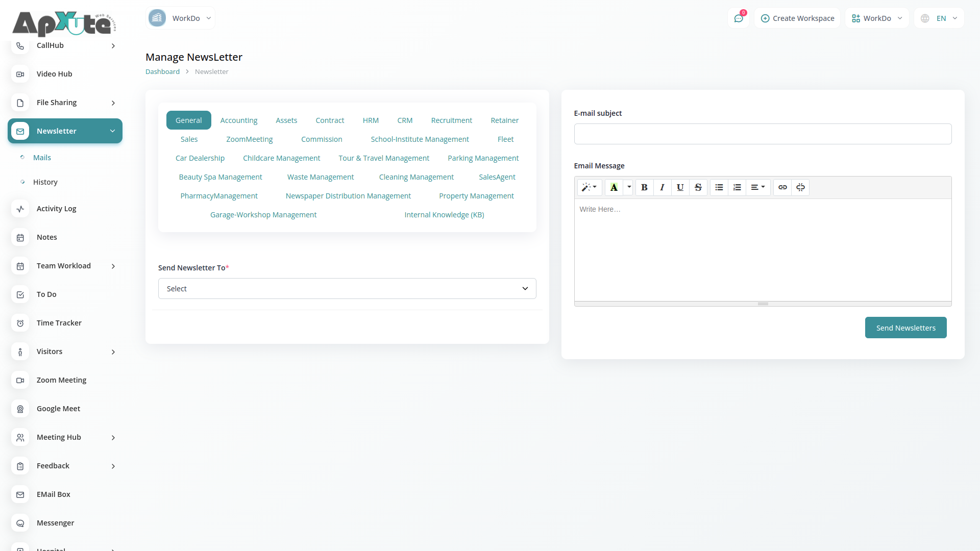Click the magic wand style icon
Viewport: 980px width, 551px height.
[589, 187]
